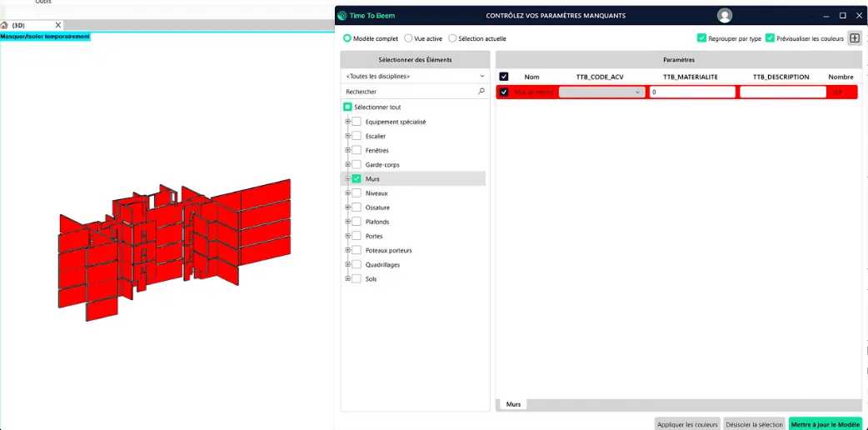Check the Niveaux category checkbox

click(357, 192)
